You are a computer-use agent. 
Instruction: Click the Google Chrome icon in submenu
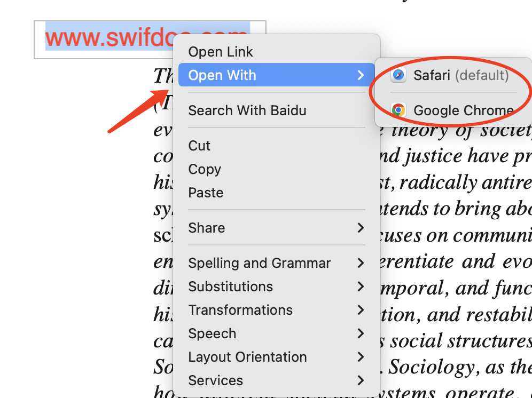click(397, 110)
